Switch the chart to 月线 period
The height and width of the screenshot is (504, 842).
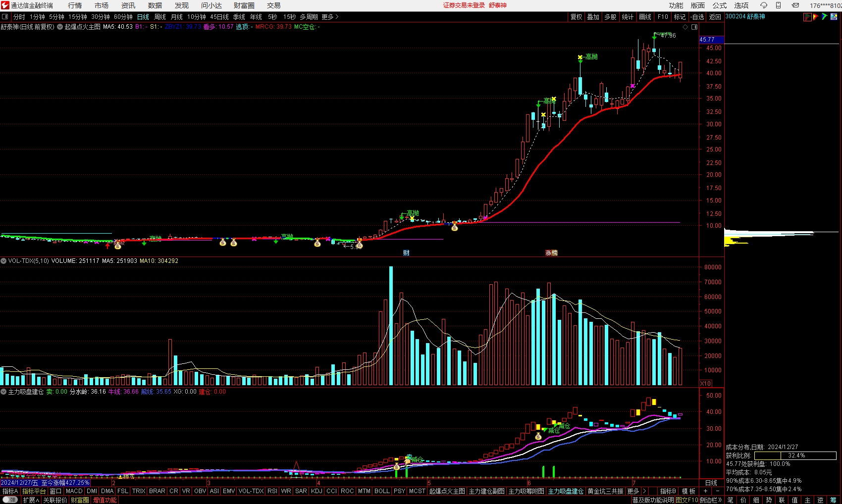(177, 17)
